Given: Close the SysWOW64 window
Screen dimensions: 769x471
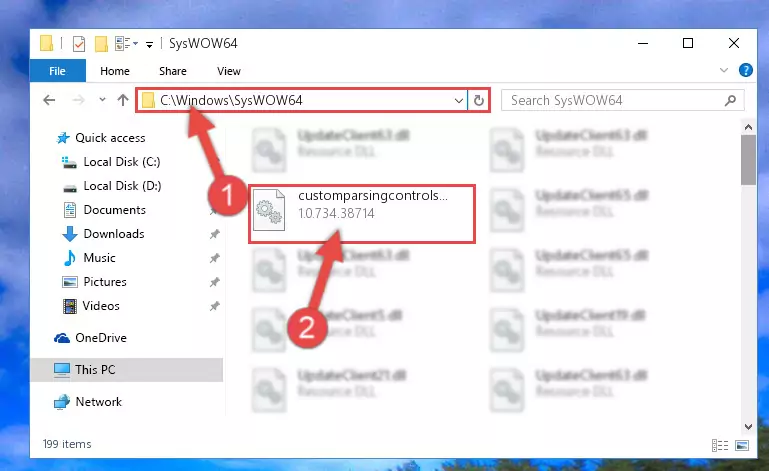Looking at the screenshot, I should coord(734,43).
